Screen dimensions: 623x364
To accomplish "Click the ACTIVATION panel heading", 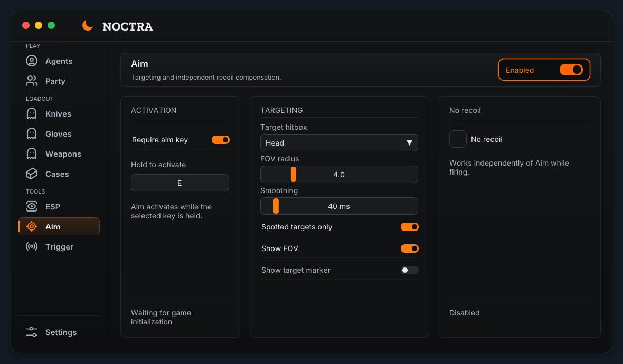I will tap(154, 110).
